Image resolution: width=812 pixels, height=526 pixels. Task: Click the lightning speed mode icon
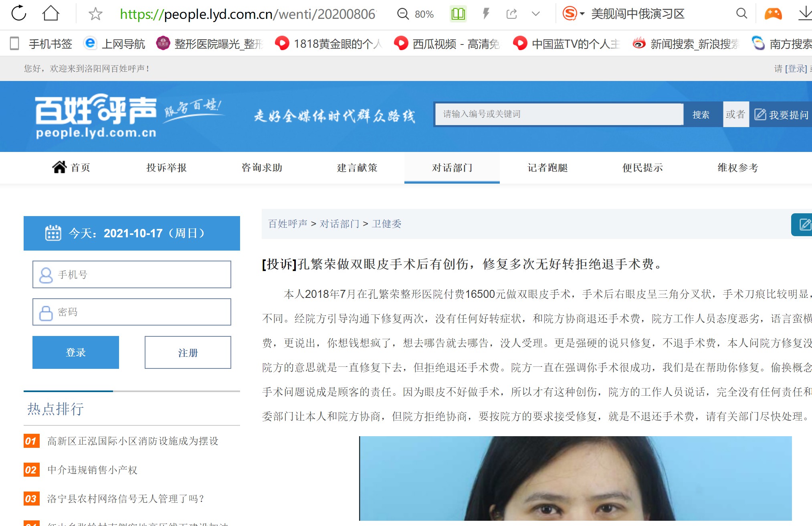coord(486,14)
